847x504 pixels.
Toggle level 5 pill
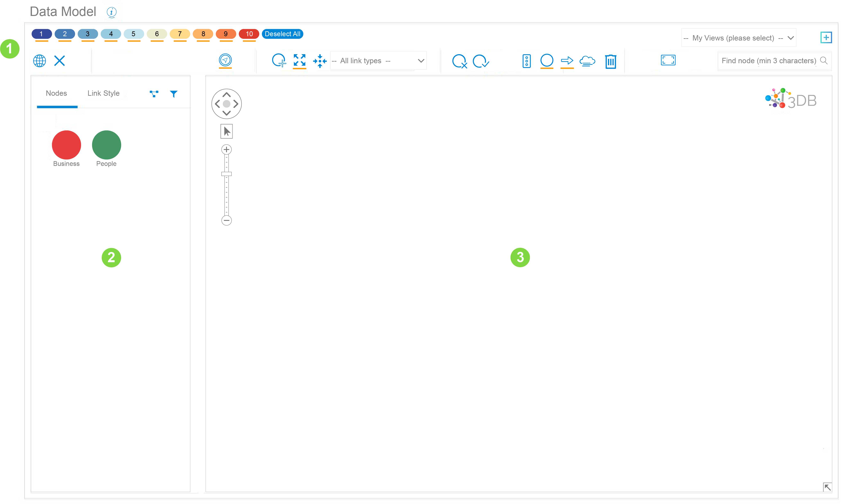[x=133, y=34]
